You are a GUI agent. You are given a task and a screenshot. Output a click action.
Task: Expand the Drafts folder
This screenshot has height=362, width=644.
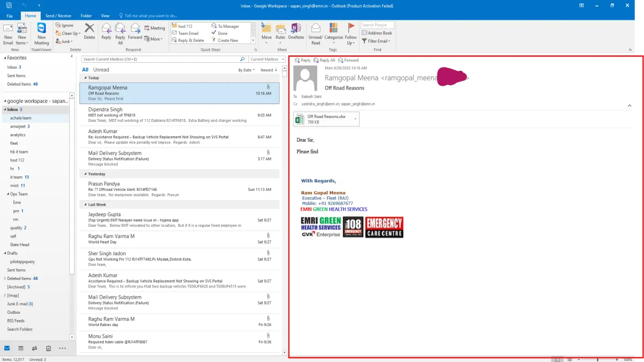pos(4,253)
